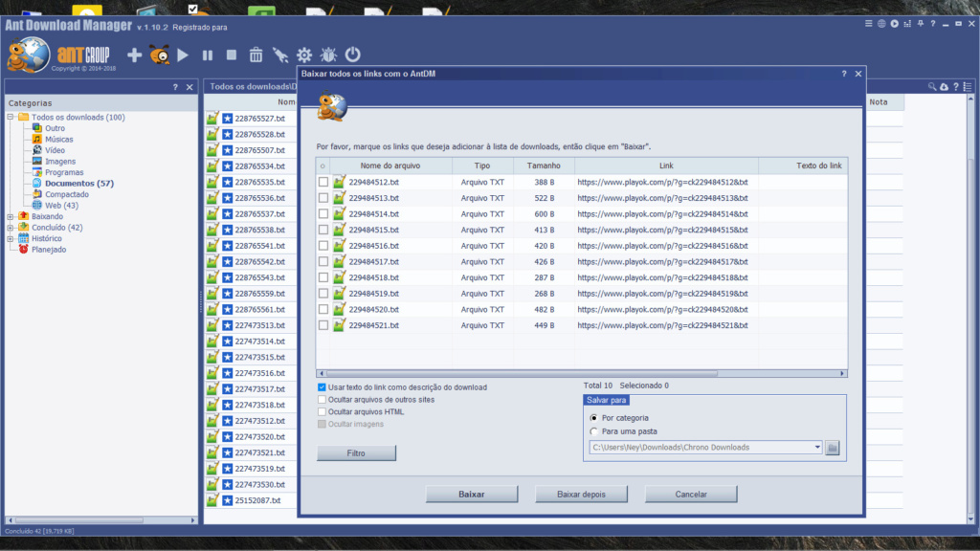Select the 'Para uma pasta' radio button

(x=593, y=431)
